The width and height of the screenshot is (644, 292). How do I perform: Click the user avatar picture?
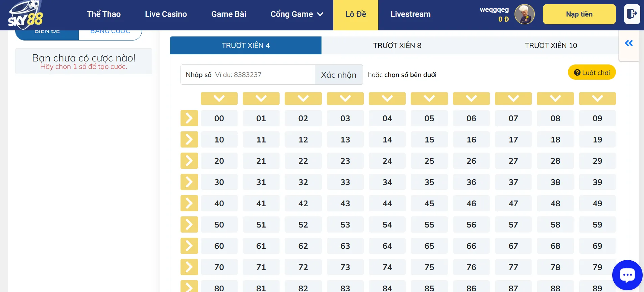point(524,14)
